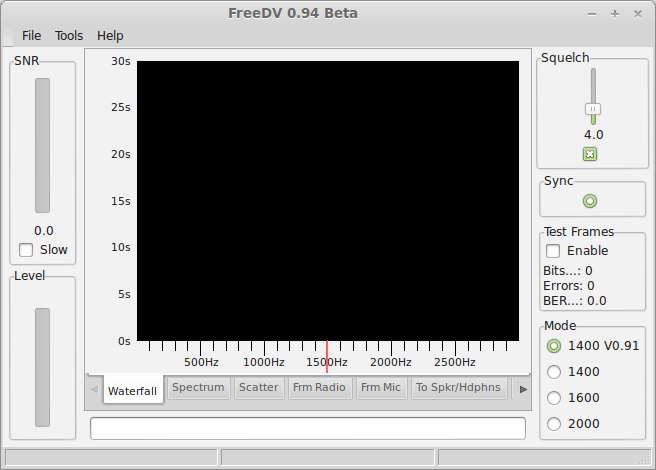Click the middle status bar field
This screenshot has width=656, height=470.
pos(328,457)
